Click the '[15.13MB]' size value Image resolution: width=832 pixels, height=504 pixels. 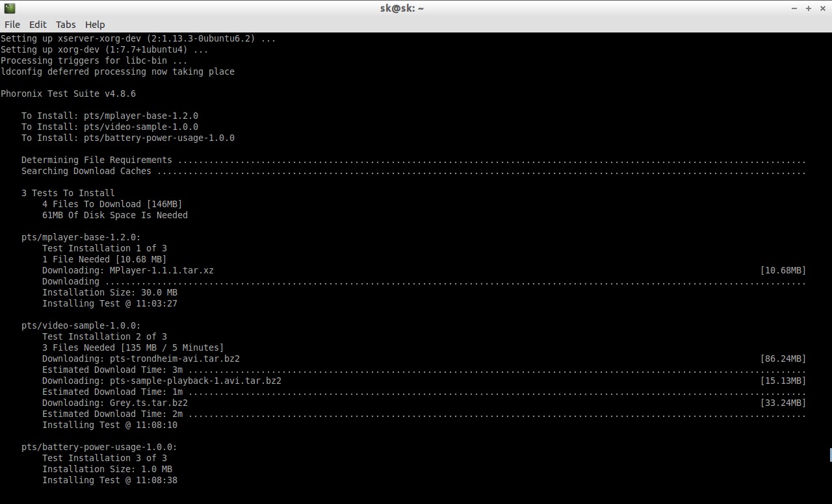(783, 381)
